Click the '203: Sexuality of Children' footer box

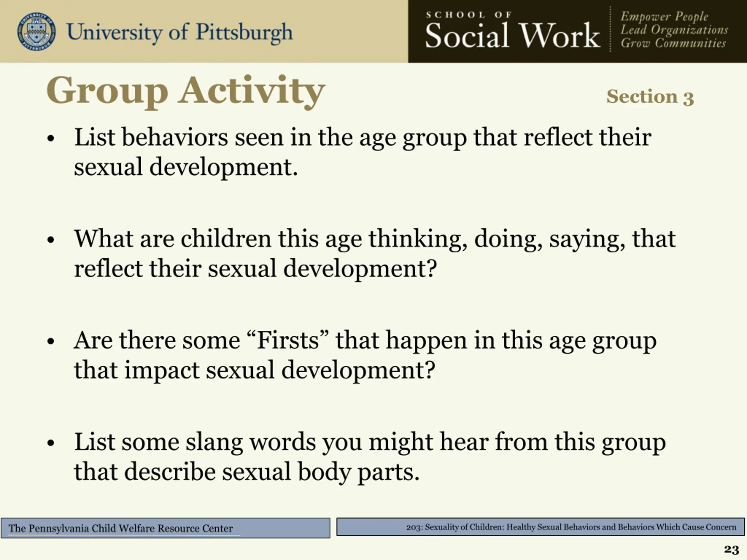(x=540, y=527)
